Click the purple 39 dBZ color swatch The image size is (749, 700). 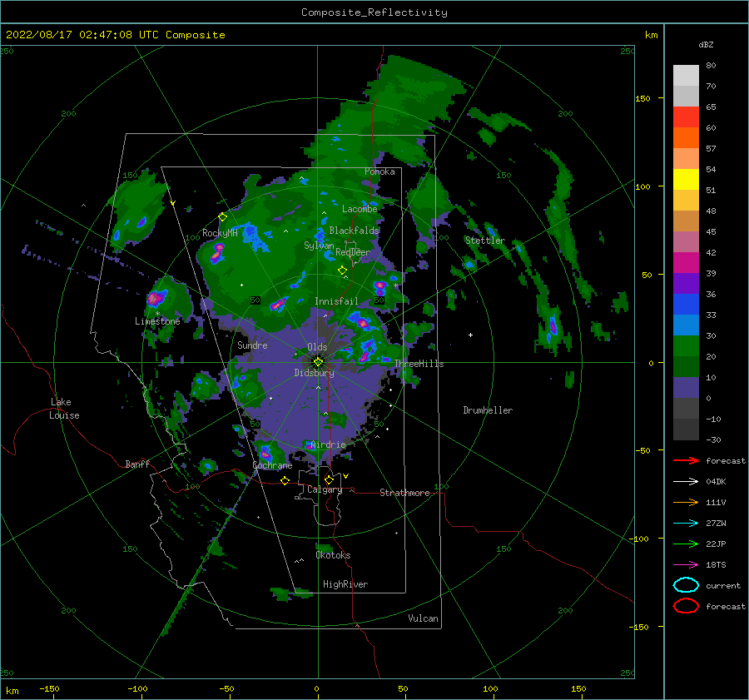[686, 283]
